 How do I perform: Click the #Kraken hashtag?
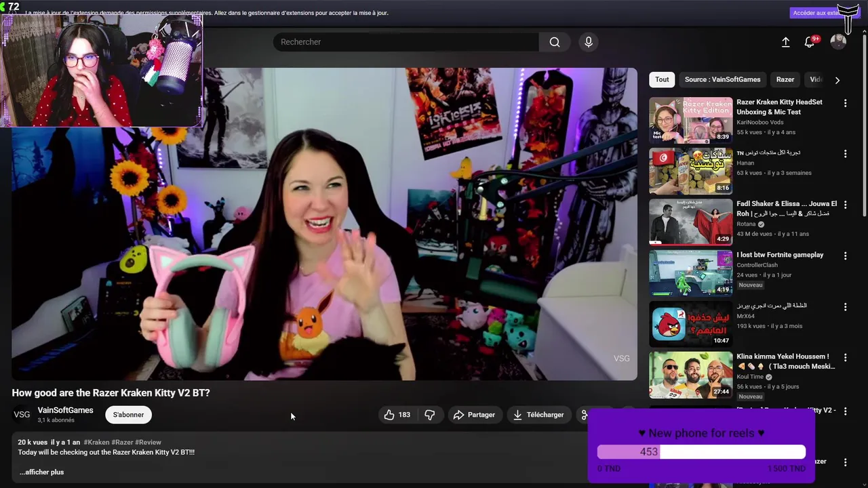[96, 442]
